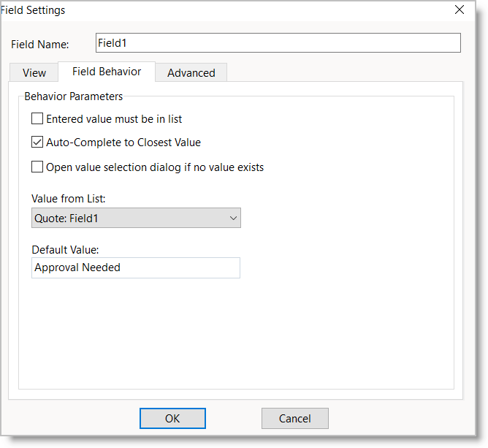Open the View tab
Viewport: 488px width, 448px height.
point(34,72)
